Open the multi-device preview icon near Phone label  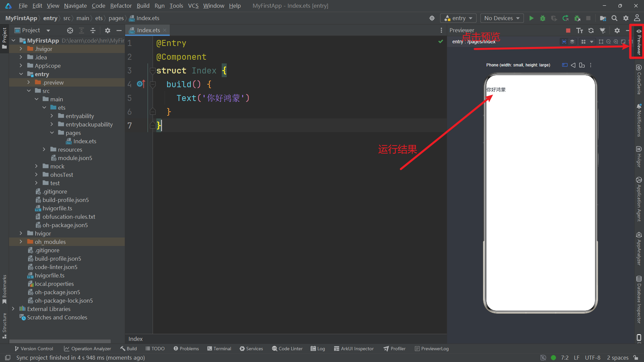(x=582, y=65)
